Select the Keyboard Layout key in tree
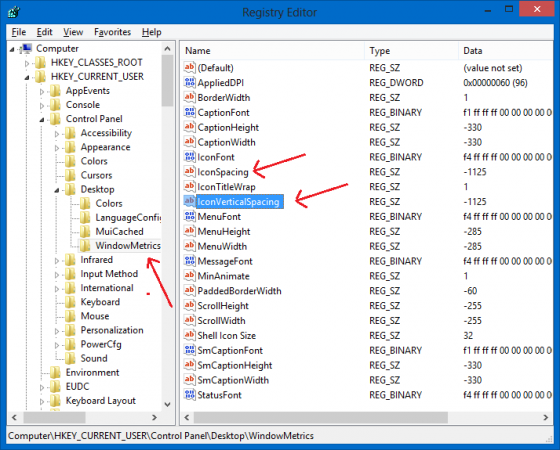560x450 pixels. [x=101, y=401]
